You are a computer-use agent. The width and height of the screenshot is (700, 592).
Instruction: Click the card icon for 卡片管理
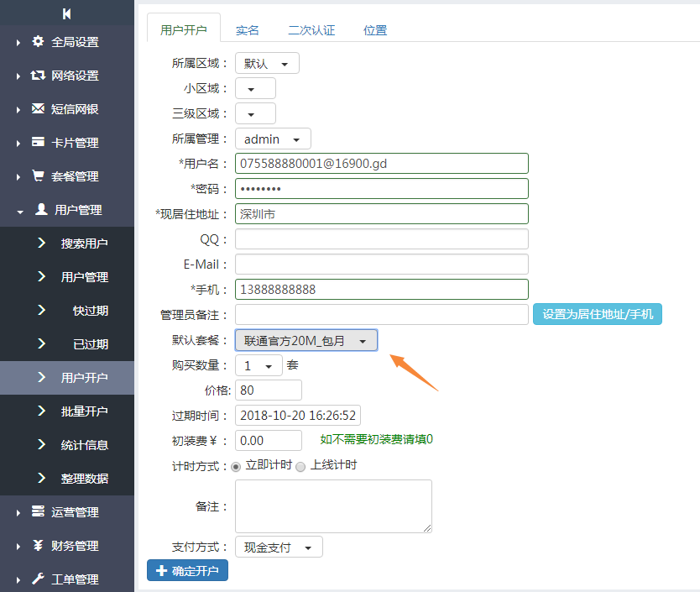pyautogui.click(x=38, y=142)
